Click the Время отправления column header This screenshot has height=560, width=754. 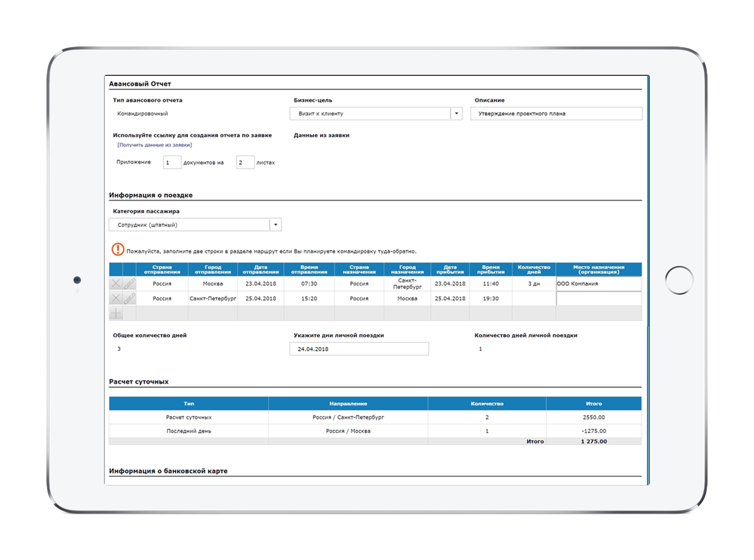[309, 269]
